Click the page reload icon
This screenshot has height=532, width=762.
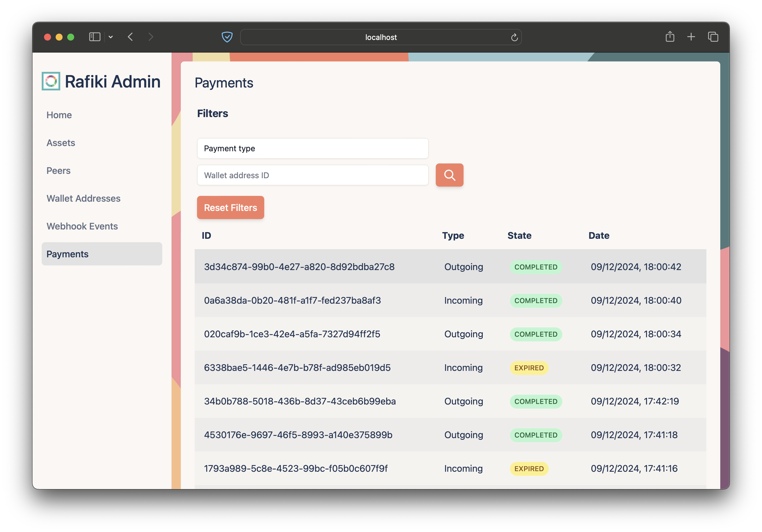point(514,37)
